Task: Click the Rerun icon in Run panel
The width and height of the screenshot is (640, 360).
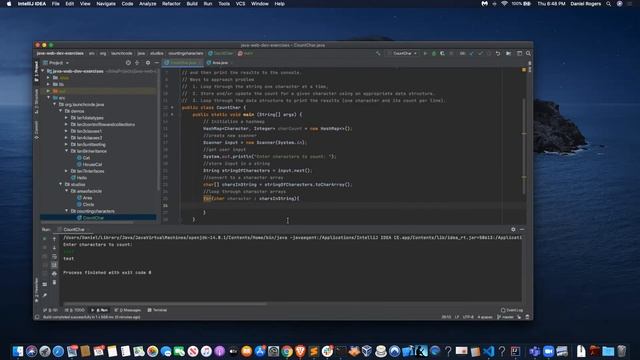Action: [44, 239]
